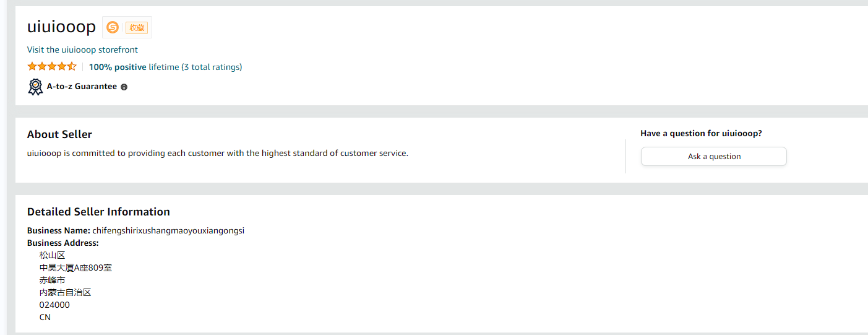Click the info icon beside A-to-z Guarantee

pos(124,87)
